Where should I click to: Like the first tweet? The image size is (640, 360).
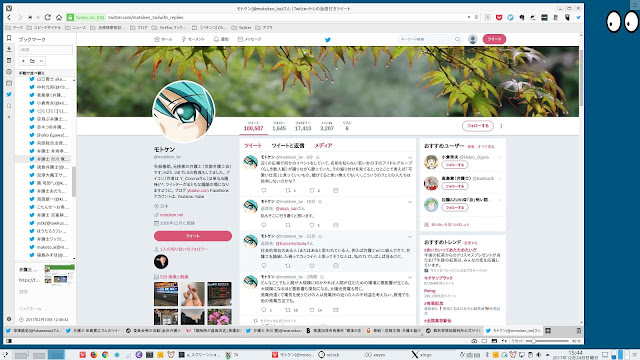coord(312,190)
